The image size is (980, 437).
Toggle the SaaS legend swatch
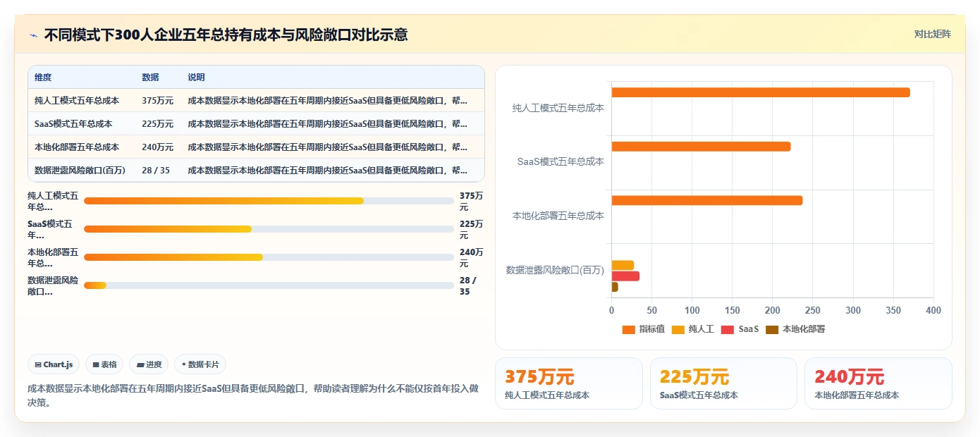(x=728, y=329)
